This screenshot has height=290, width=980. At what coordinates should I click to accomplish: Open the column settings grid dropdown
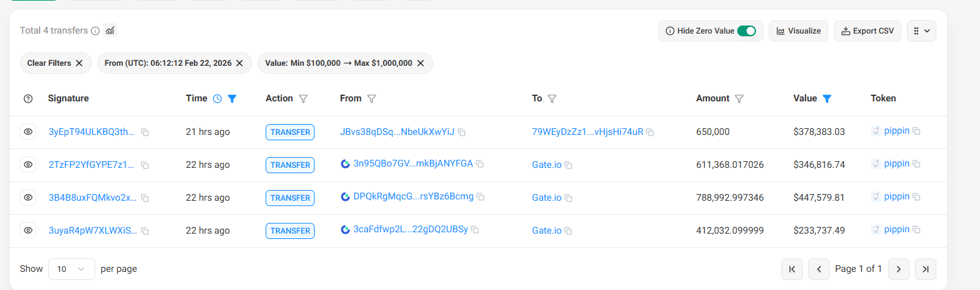tap(922, 31)
